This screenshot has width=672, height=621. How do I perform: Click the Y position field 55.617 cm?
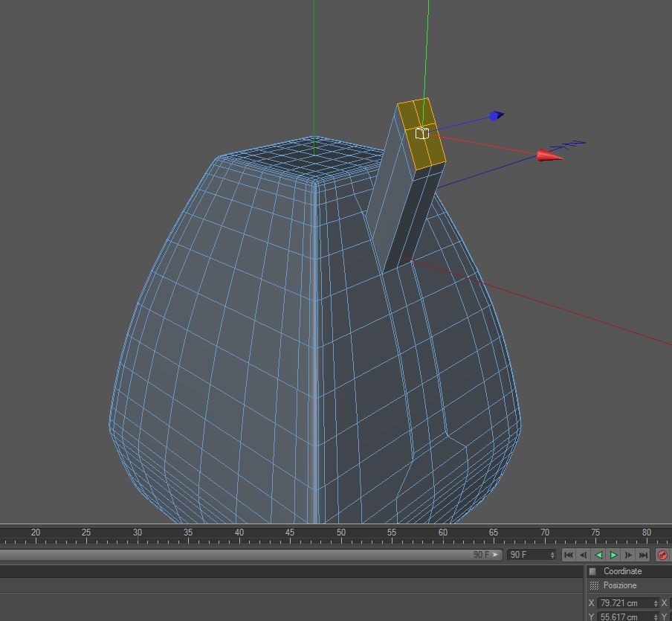628,617
